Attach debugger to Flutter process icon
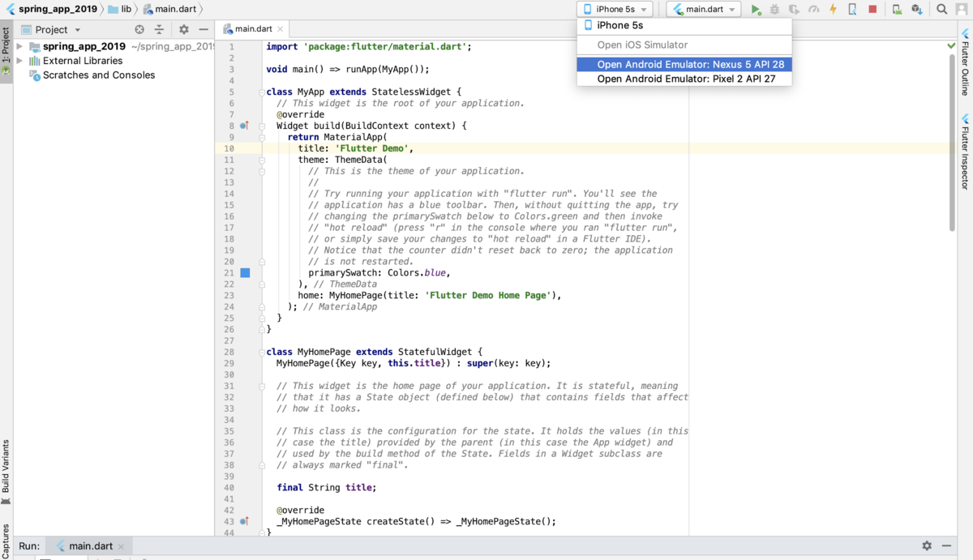The image size is (973, 560). (x=852, y=10)
